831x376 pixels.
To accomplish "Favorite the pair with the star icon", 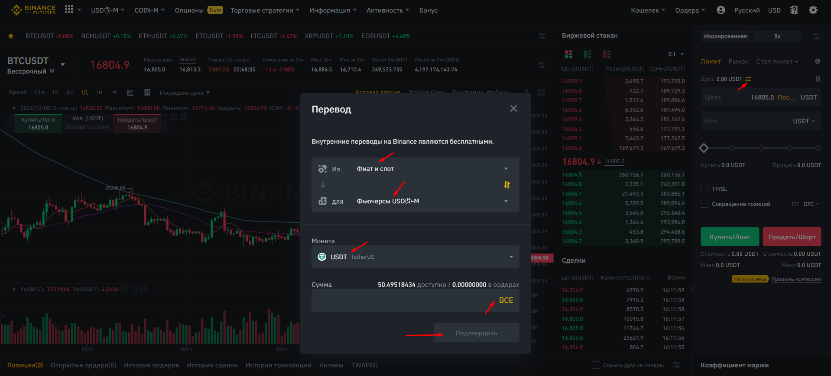I will coord(11,36).
